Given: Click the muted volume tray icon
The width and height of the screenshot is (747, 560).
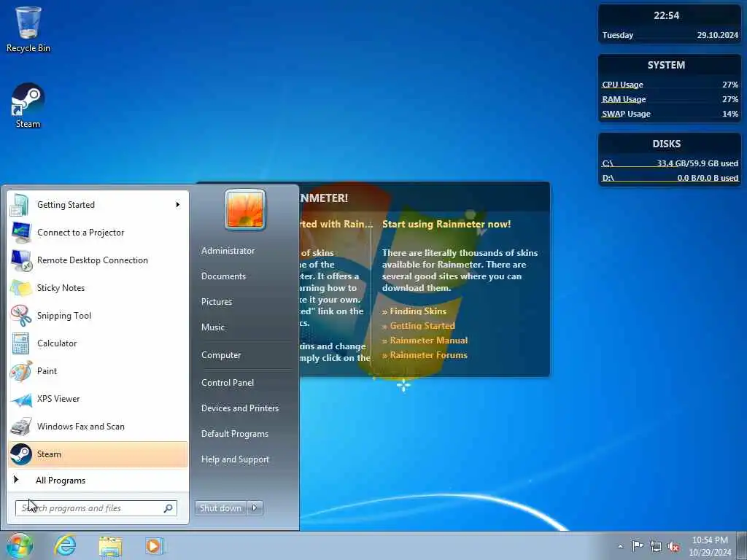Looking at the screenshot, I should [673, 547].
